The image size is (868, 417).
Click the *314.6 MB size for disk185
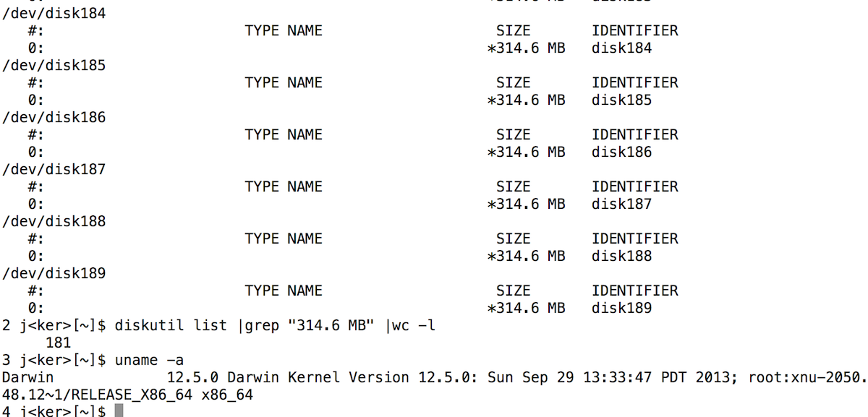point(527,100)
